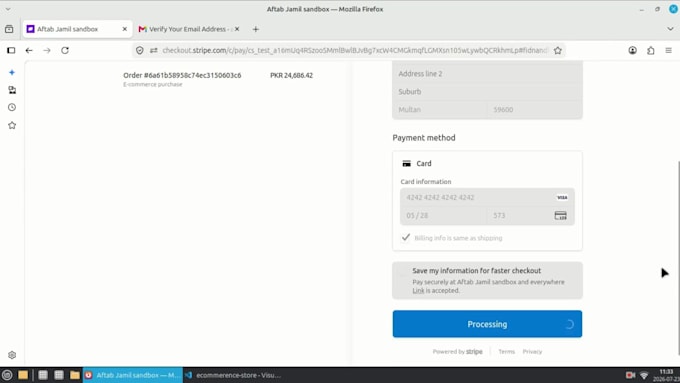Click the address bar URL
The height and width of the screenshot is (383, 680).
[x=355, y=50]
